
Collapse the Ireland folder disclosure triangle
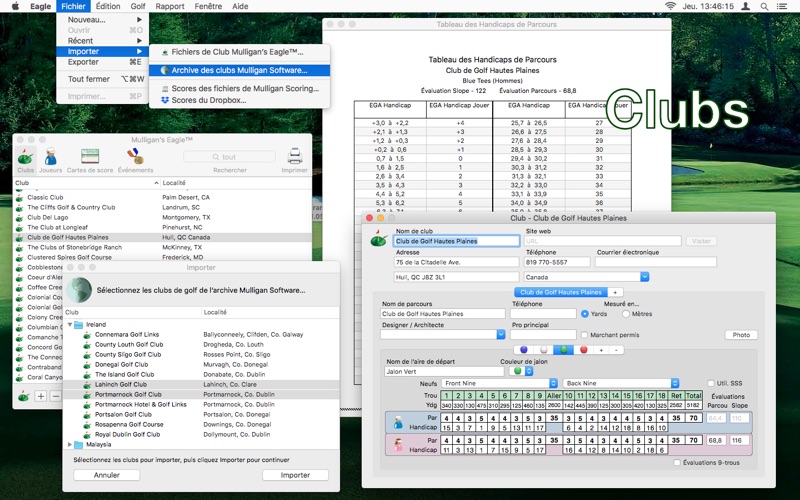(x=70, y=324)
